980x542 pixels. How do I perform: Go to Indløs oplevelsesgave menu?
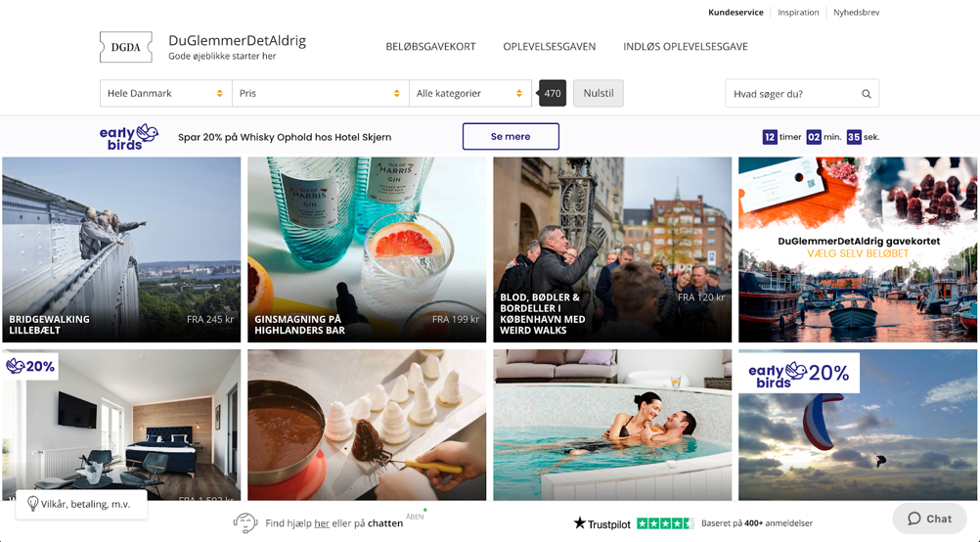pyautogui.click(x=685, y=47)
